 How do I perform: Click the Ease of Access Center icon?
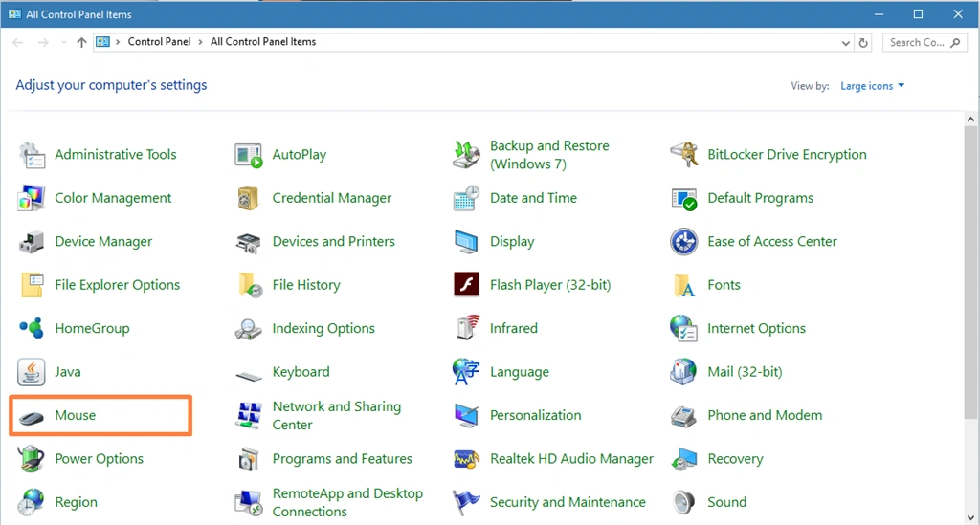pos(683,242)
